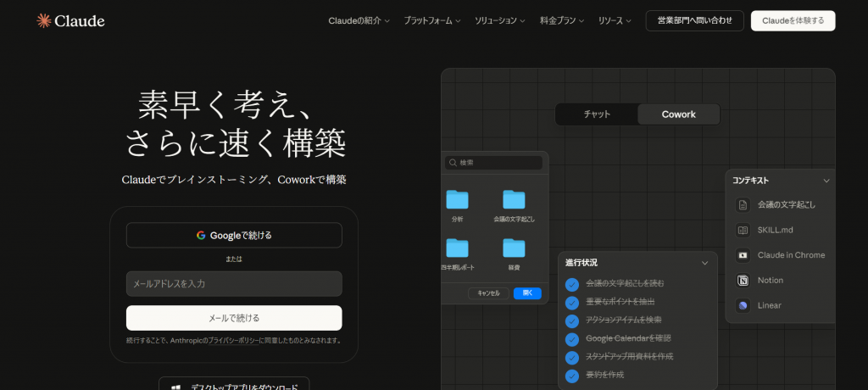Open the 経費 folder icon

click(514, 248)
